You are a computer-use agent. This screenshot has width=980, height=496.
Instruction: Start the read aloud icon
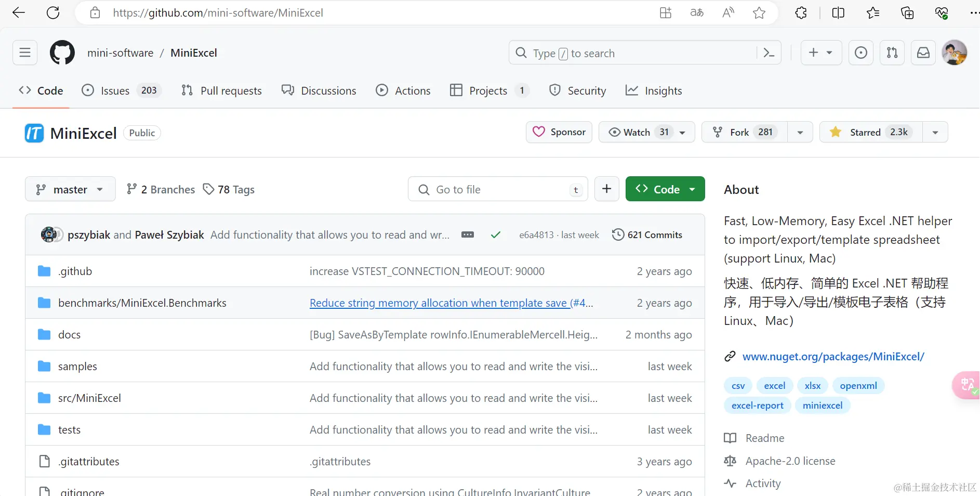coord(728,12)
